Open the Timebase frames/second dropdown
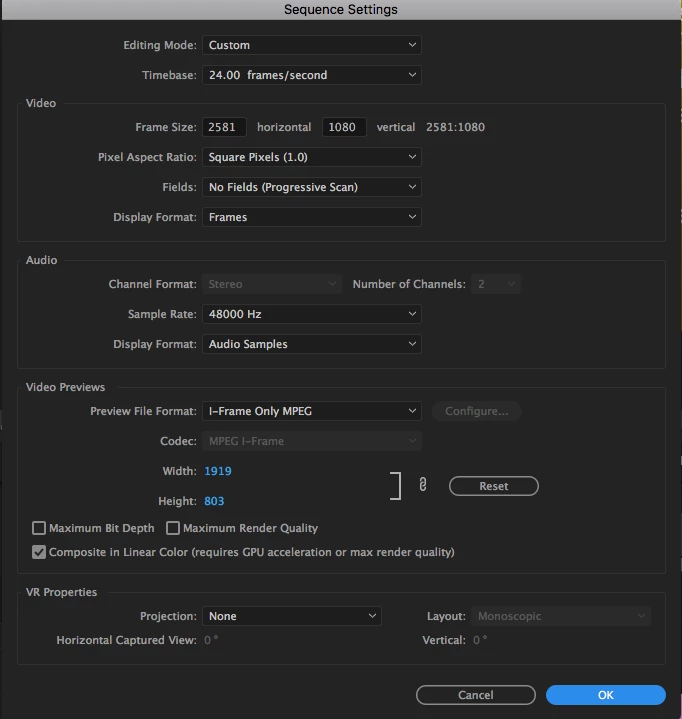The width and height of the screenshot is (682, 719). coord(312,75)
